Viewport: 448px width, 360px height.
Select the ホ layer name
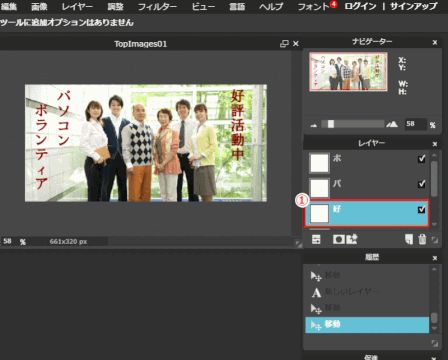tap(337, 158)
